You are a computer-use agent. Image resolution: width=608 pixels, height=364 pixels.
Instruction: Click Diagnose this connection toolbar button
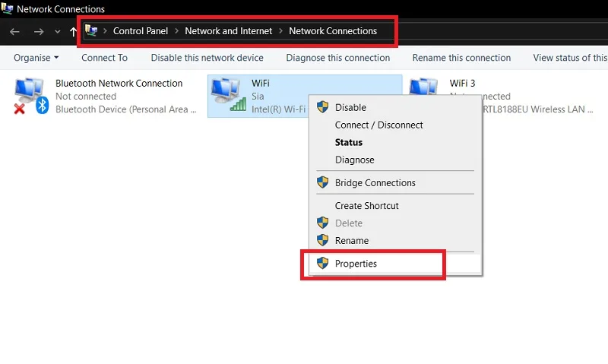pos(337,58)
